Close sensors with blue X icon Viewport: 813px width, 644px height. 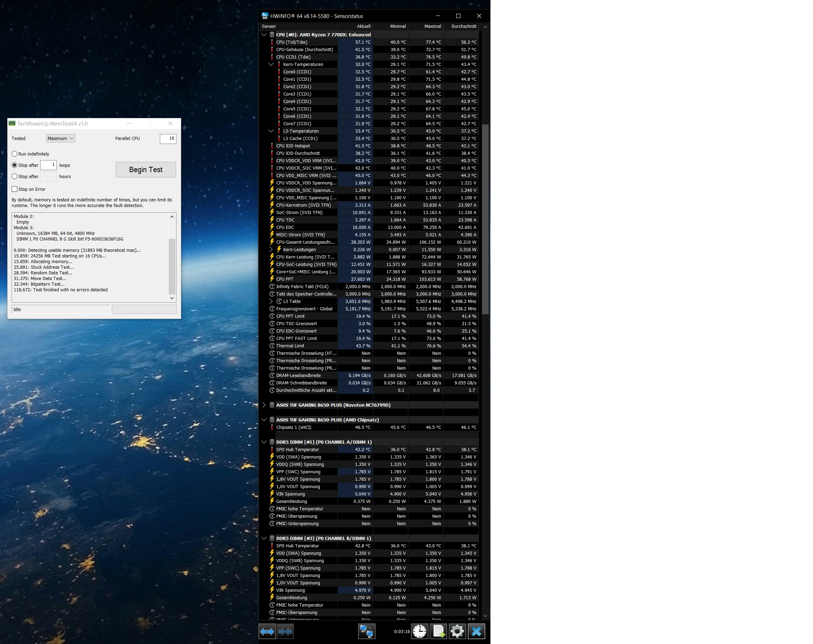coord(476,631)
